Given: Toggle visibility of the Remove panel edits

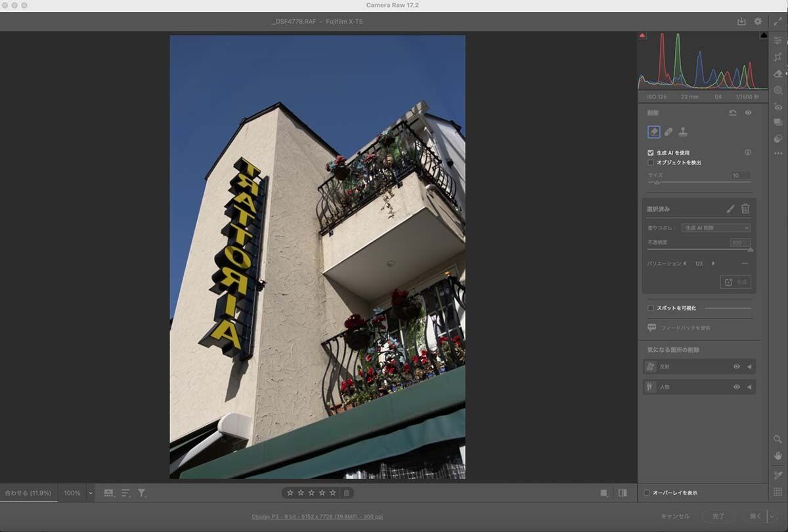Looking at the screenshot, I should (748, 113).
